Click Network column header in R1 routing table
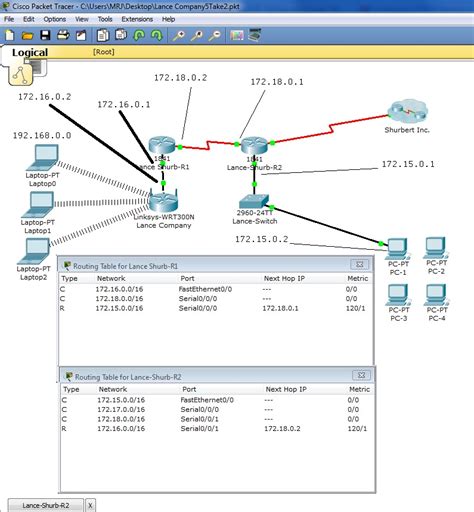 (111, 278)
